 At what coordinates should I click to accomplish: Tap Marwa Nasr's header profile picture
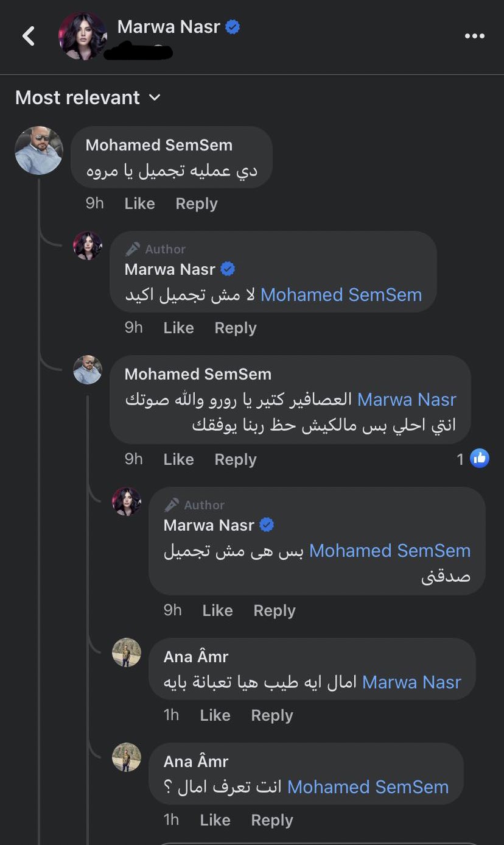(x=82, y=36)
